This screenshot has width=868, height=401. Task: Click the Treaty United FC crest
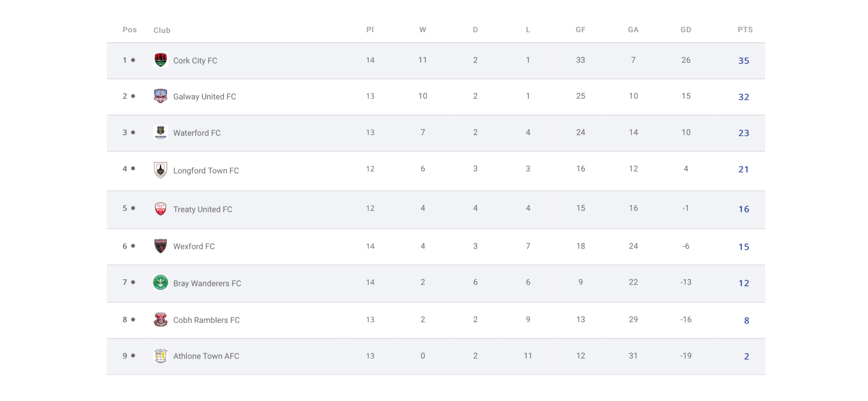pos(161,209)
